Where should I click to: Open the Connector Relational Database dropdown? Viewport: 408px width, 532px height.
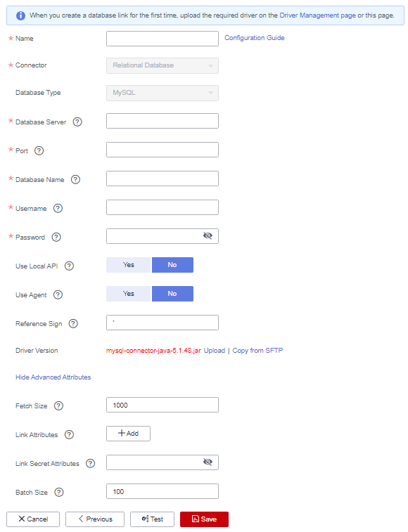coord(162,65)
